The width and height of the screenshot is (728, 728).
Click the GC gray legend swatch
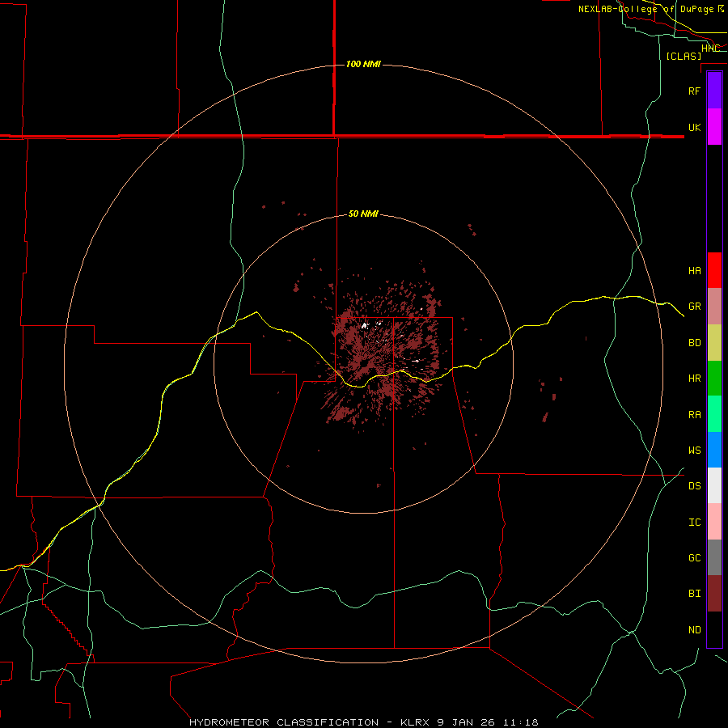[x=714, y=557]
